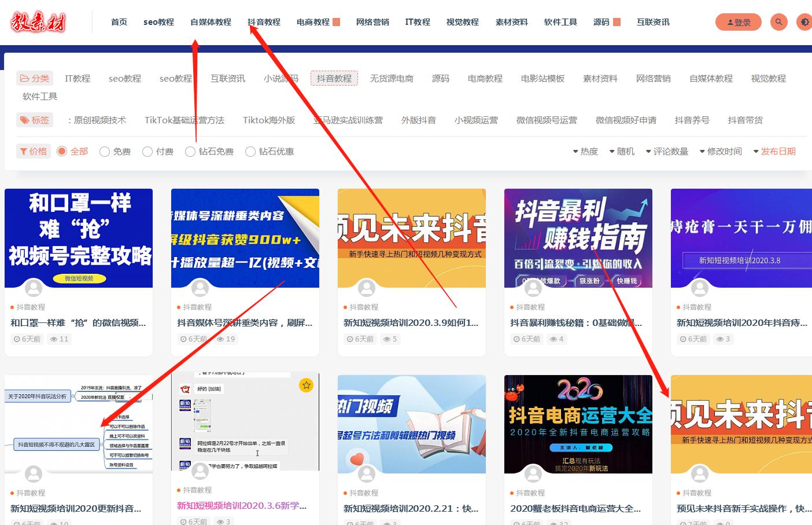Image resolution: width=812 pixels, height=525 pixels.
Task: Click the 预见未来抖音 course thumbnail
Action: 741,424
